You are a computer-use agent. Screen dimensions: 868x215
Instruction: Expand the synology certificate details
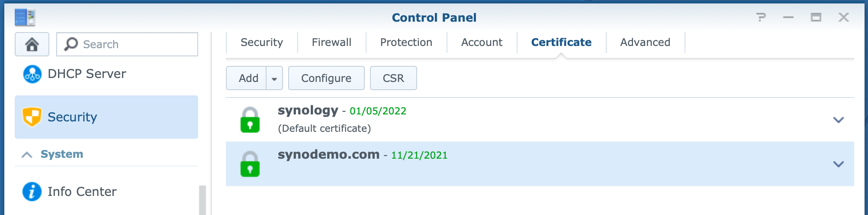tap(839, 120)
